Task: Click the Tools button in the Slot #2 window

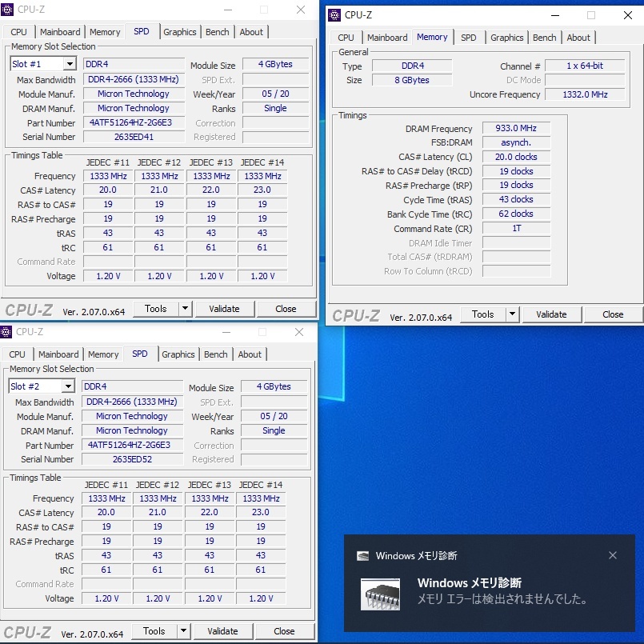Action: tap(154, 631)
